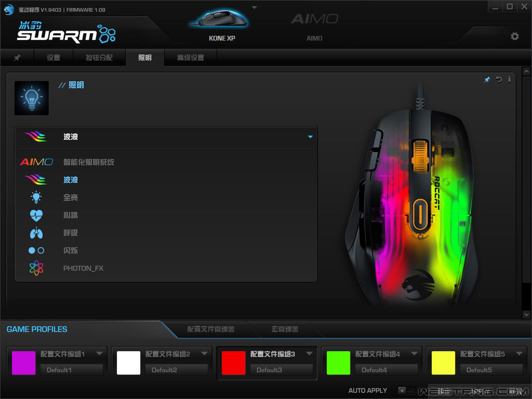Open the 配置文件管理器 tab
Image resolution: width=532 pixels, height=399 pixels.
pyautogui.click(x=211, y=329)
